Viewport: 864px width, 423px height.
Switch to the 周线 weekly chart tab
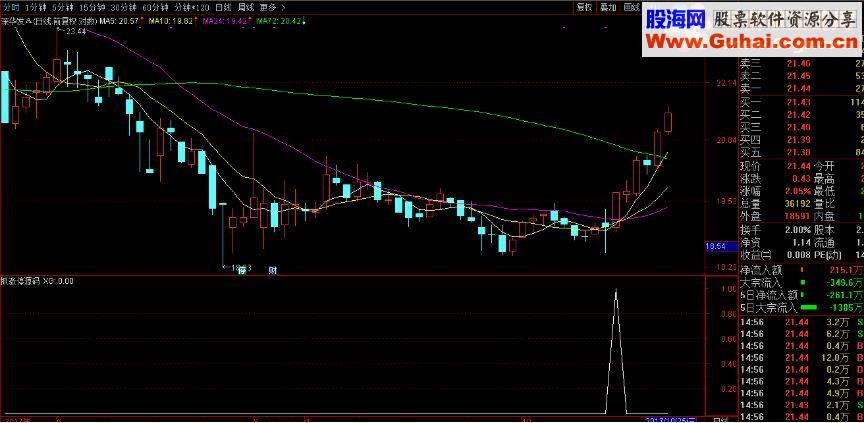(x=246, y=7)
